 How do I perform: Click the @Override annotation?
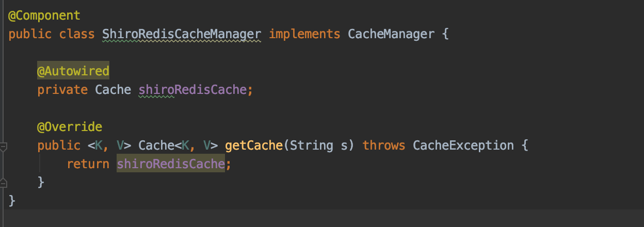click(x=70, y=127)
